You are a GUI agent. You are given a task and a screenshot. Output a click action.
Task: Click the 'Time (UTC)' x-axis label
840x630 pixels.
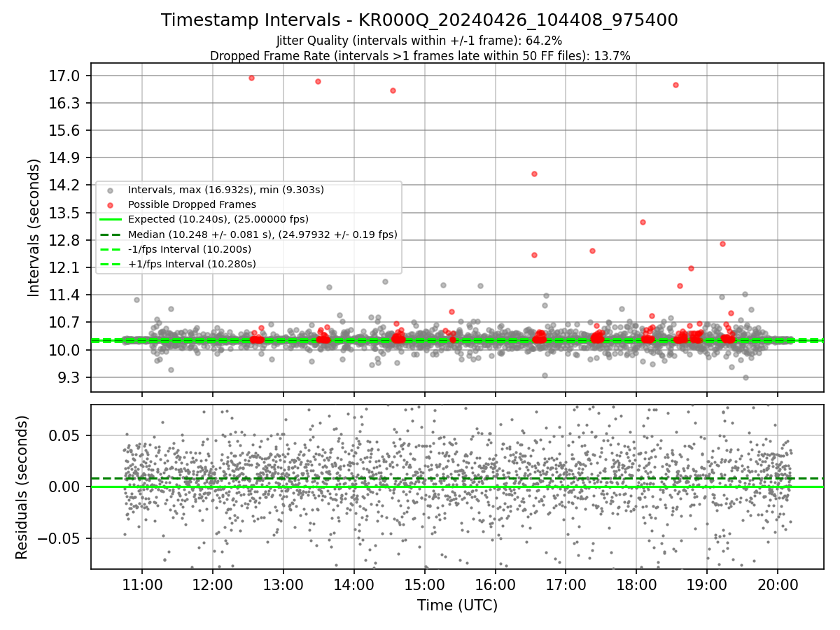coord(457,605)
